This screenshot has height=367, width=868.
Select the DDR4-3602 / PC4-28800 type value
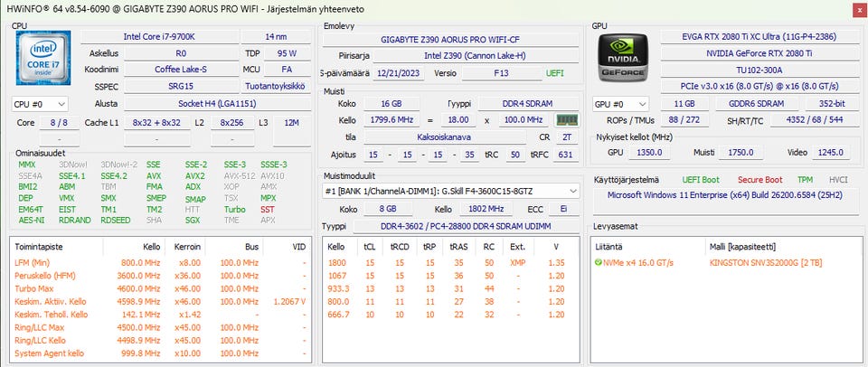tap(467, 226)
